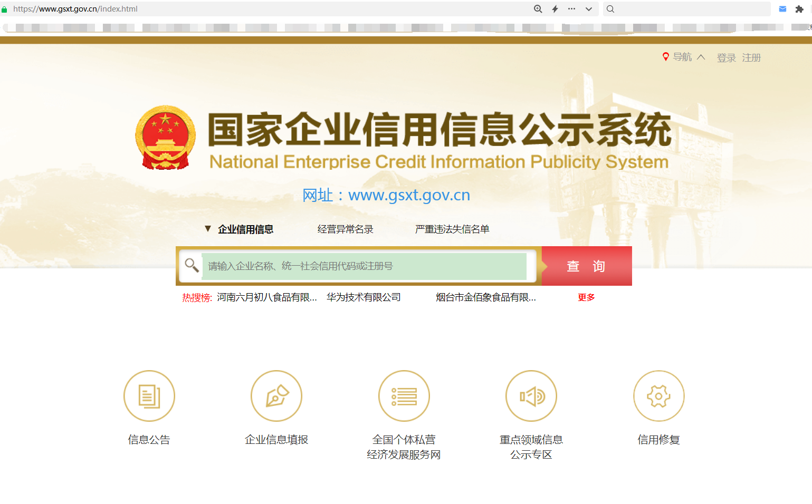The height and width of the screenshot is (504, 812).
Task: Click the browser search box magnifier icon
Action: 610,9
